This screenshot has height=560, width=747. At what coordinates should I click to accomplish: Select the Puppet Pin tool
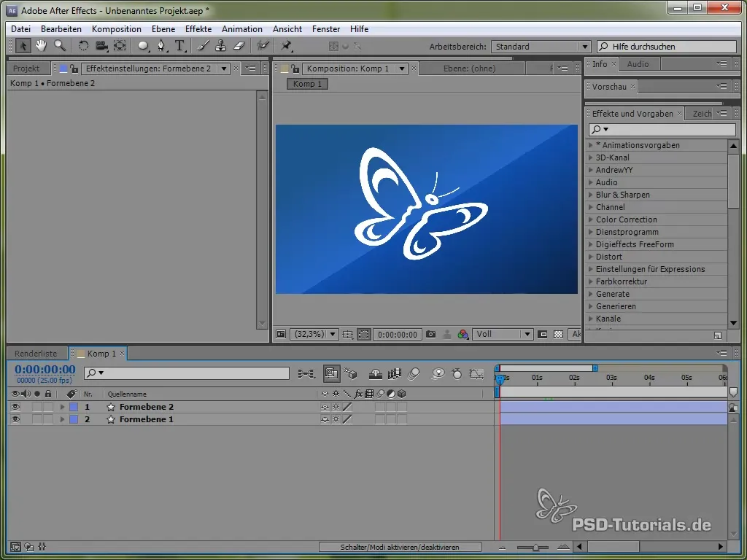[286, 46]
